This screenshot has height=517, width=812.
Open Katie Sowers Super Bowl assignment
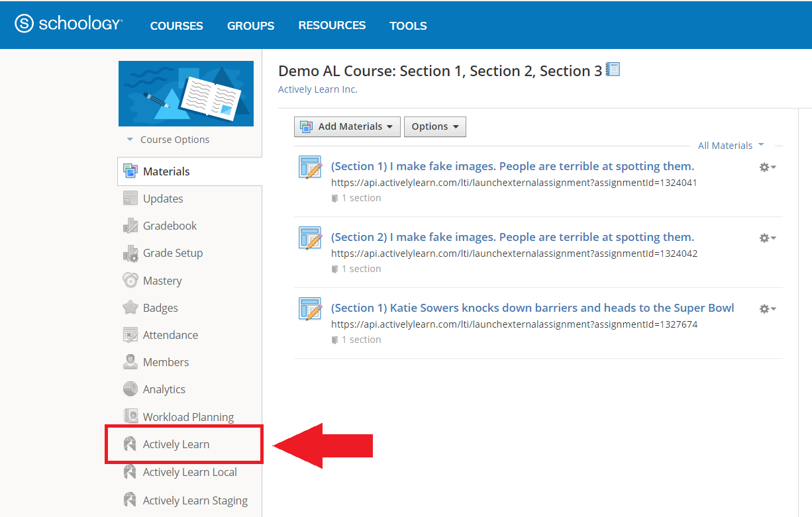pyautogui.click(x=533, y=308)
